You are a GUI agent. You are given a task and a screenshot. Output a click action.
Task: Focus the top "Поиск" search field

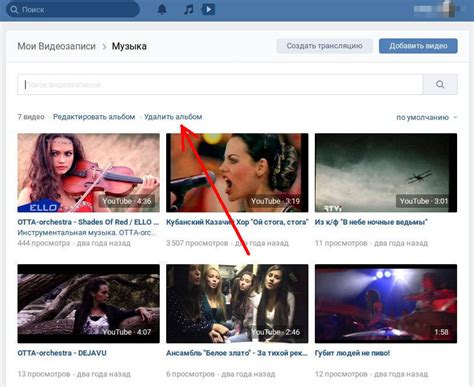pos(73,10)
